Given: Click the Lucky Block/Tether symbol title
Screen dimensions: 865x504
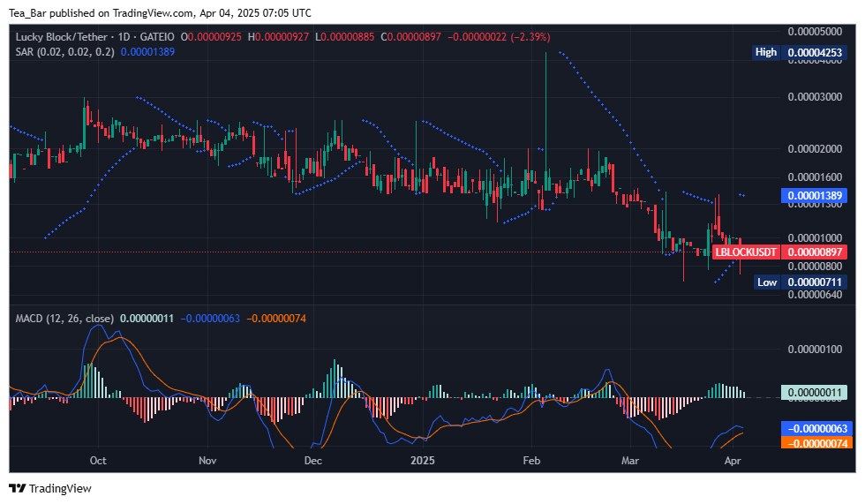Looking at the screenshot, I should pos(61,37).
